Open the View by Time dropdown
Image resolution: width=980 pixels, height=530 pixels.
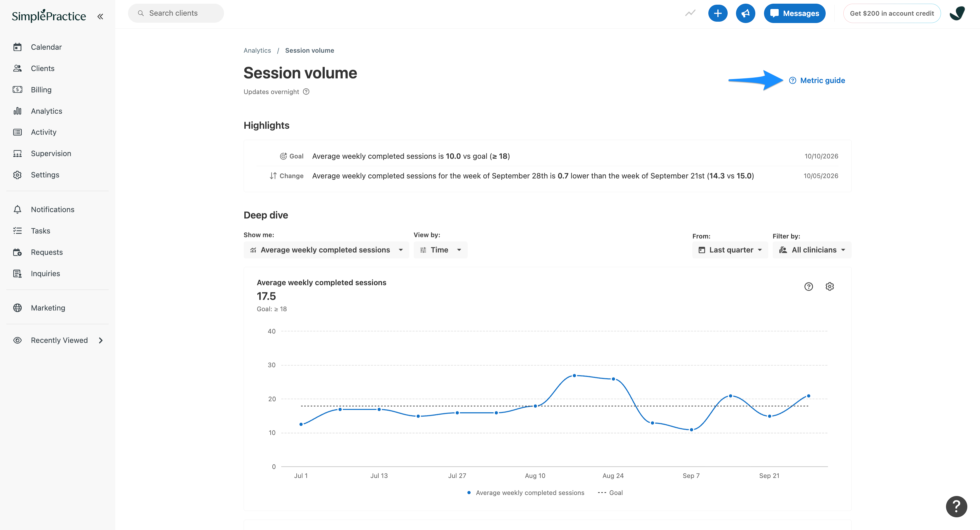440,250
